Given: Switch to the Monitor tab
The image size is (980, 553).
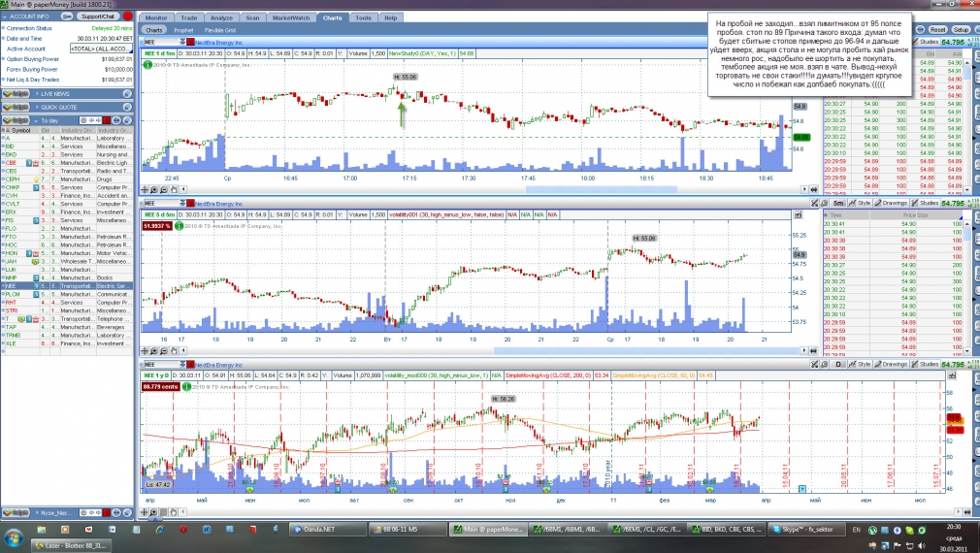Looking at the screenshot, I should (156, 17).
